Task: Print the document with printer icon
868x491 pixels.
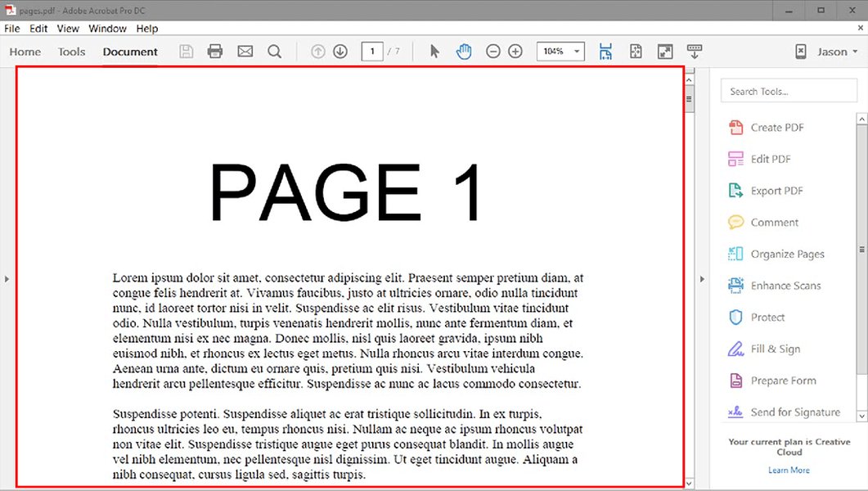Action: pyautogui.click(x=215, y=52)
